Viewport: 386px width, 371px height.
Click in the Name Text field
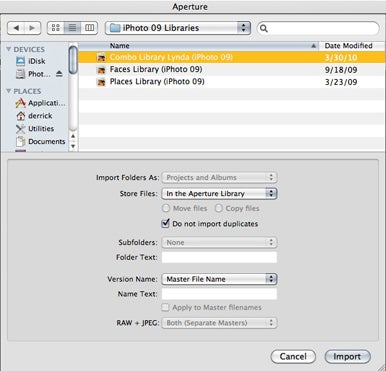219,294
